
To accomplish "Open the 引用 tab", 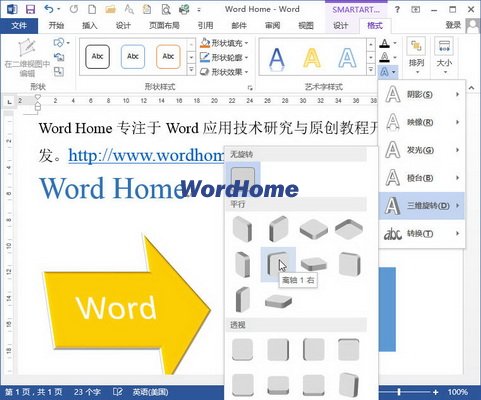I will coord(205,25).
